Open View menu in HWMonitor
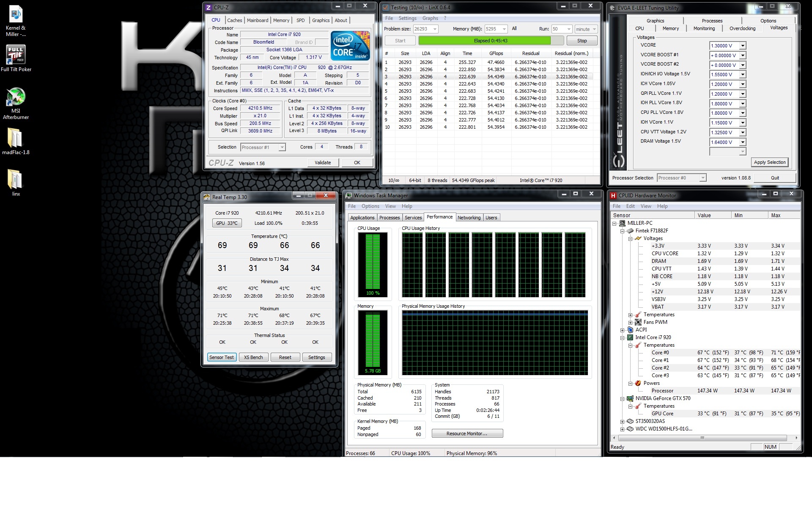 pos(646,206)
